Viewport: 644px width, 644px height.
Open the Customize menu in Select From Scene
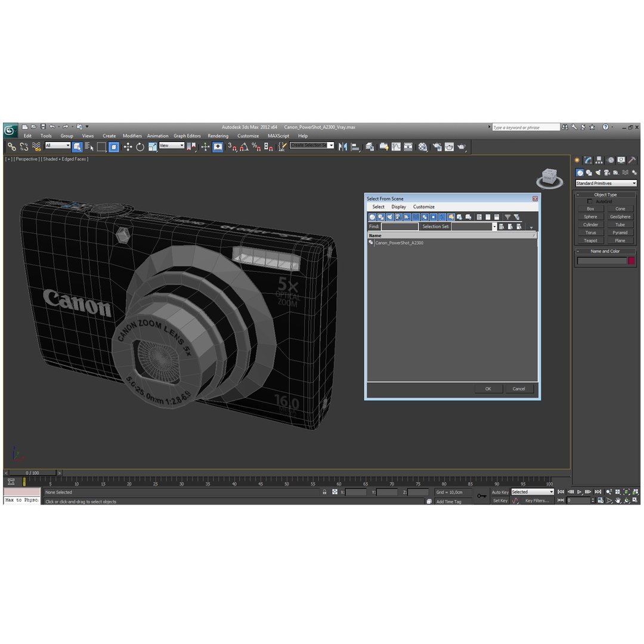point(424,206)
